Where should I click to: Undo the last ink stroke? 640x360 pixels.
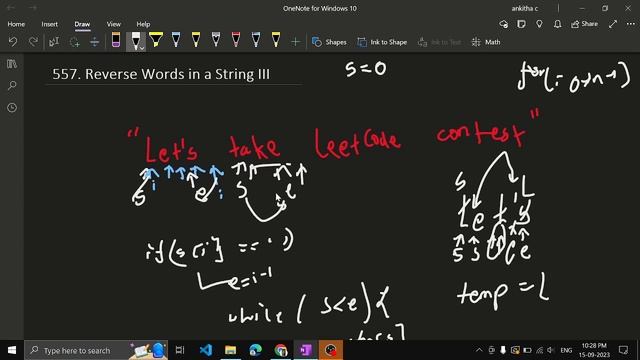13,42
